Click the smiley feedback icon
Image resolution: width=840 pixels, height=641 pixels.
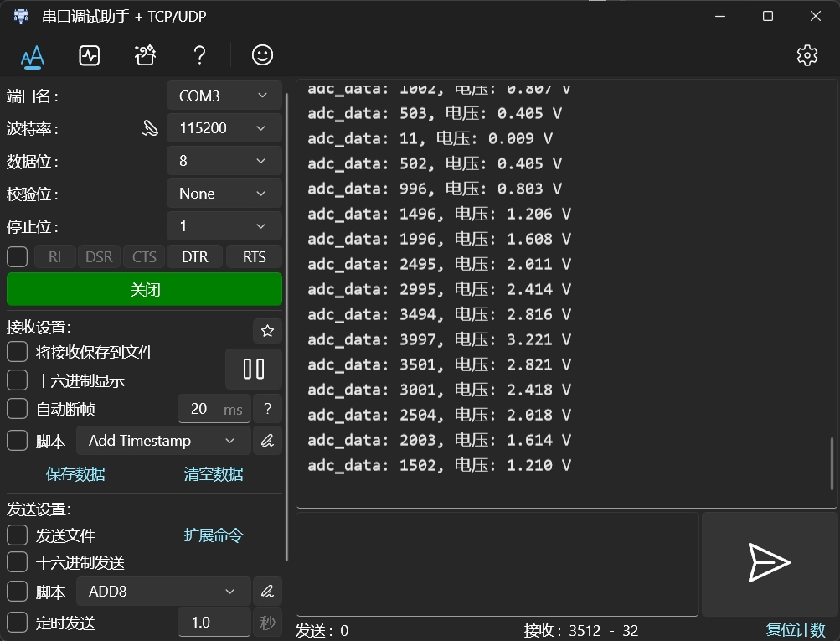coord(262,55)
